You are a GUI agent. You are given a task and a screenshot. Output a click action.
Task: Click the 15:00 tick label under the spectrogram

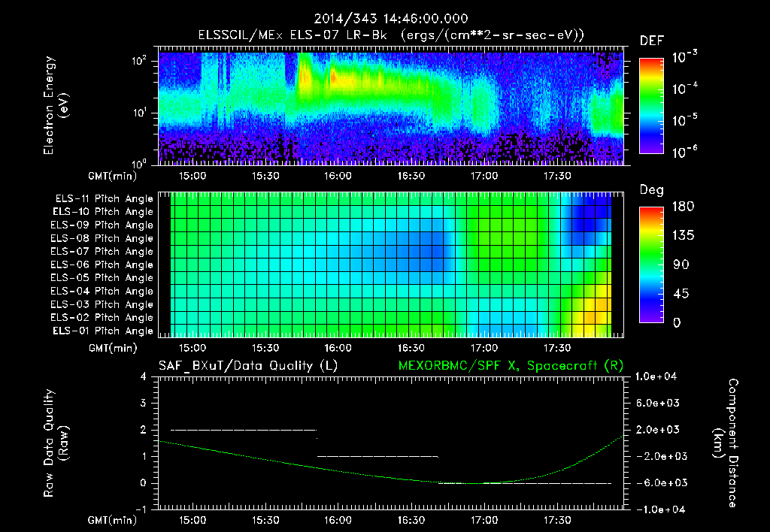pos(192,176)
